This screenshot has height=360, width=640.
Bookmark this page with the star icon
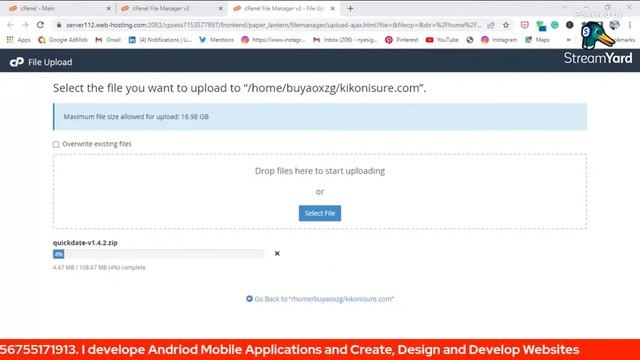[506, 25]
